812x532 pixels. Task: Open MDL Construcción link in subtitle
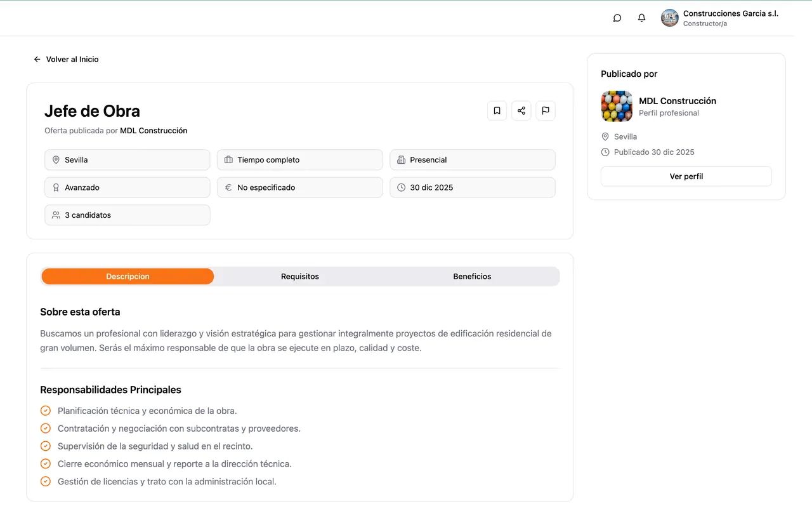(154, 130)
